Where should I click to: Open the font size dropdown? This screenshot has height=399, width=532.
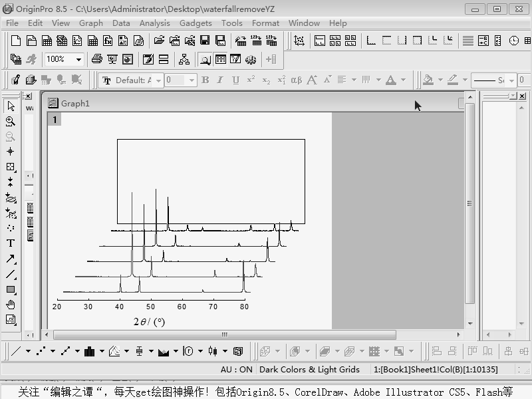pyautogui.click(x=192, y=80)
